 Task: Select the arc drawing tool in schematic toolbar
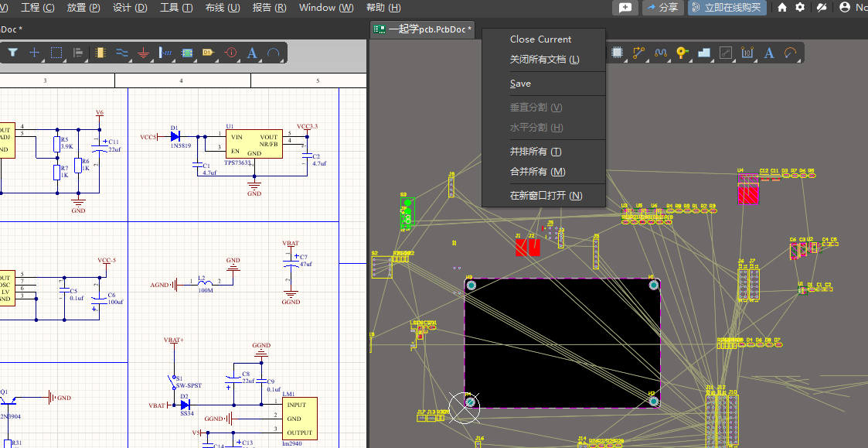coord(273,53)
